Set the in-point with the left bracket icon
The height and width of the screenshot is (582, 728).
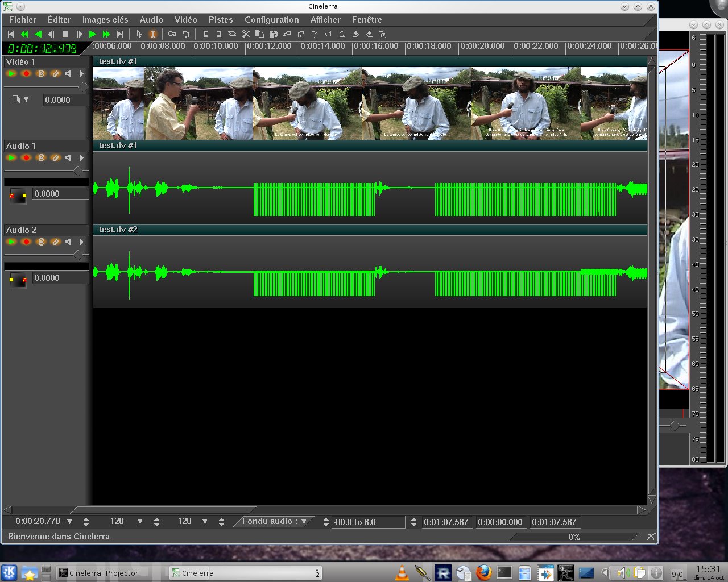coord(205,34)
